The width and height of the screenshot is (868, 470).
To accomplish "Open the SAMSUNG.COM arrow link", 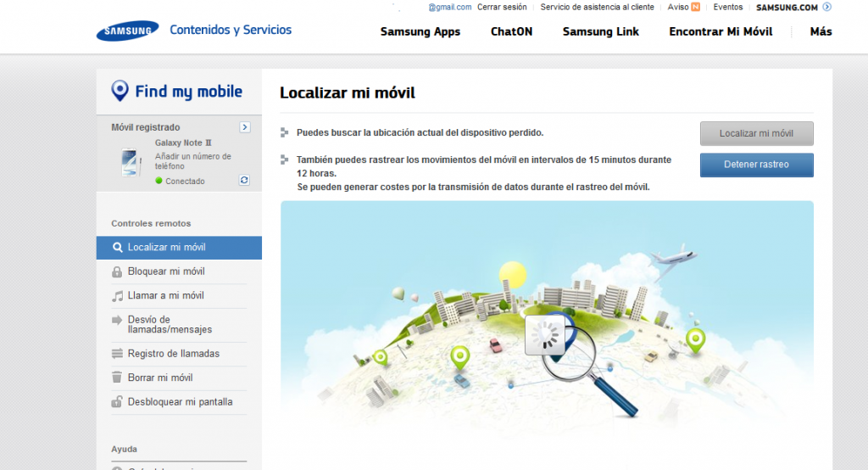I will tap(827, 7).
